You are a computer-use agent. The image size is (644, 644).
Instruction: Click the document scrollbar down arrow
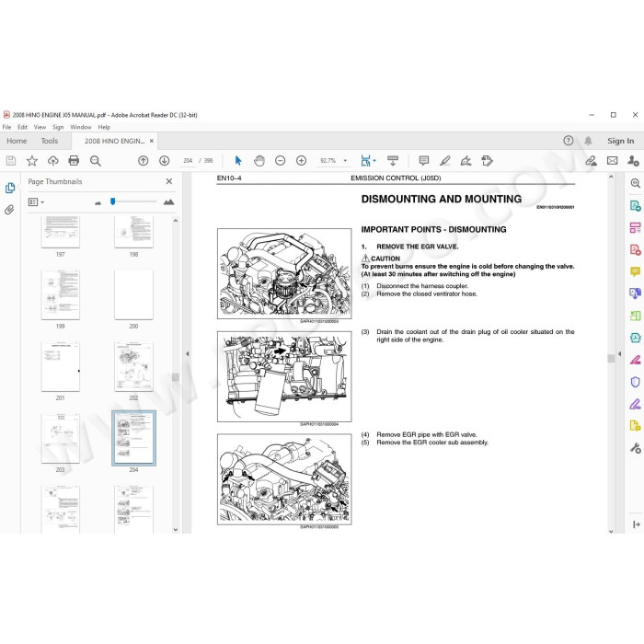pyautogui.click(x=611, y=531)
